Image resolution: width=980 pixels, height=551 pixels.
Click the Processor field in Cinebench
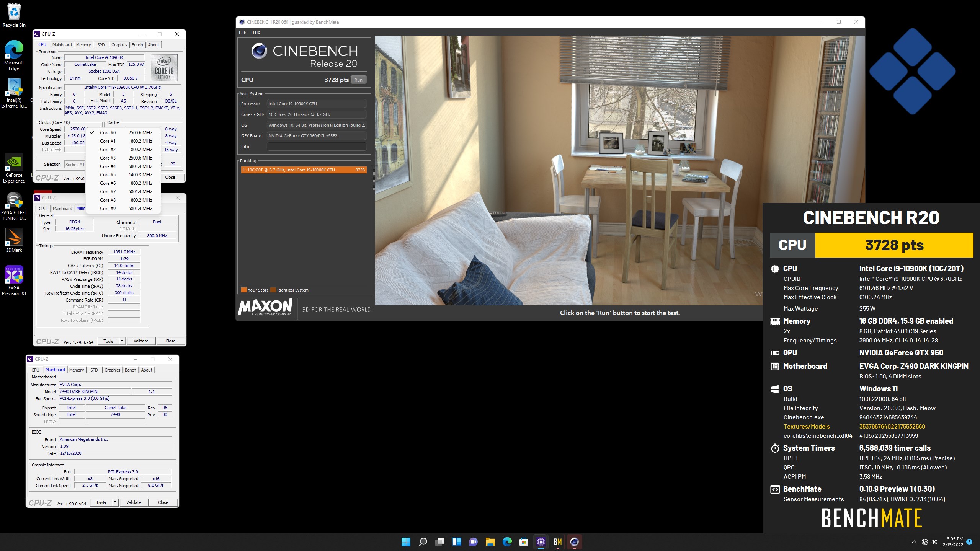point(316,104)
